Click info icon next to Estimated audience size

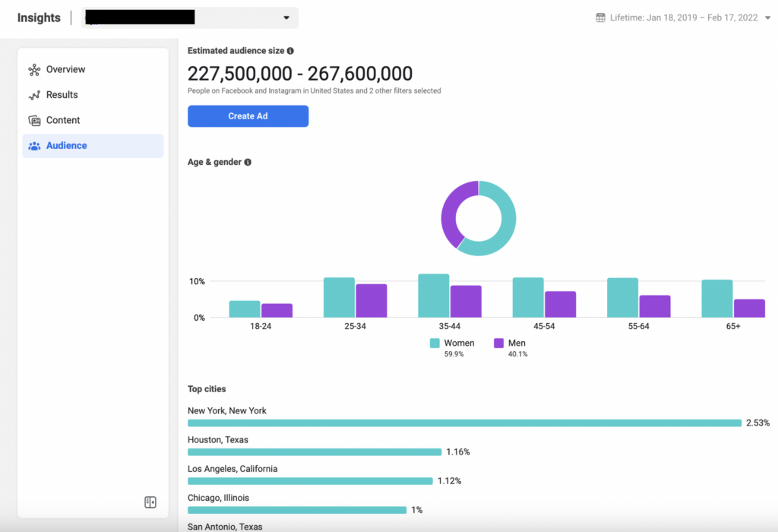click(290, 51)
